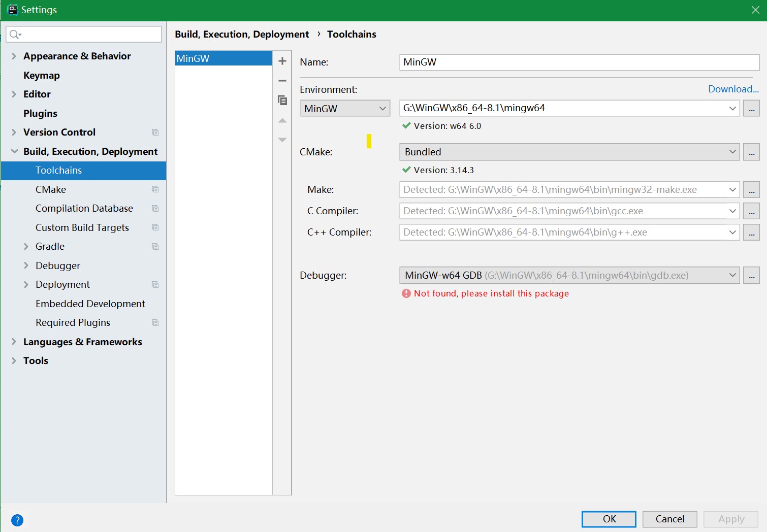This screenshot has width=767, height=532.
Task: Collapse Build, Execution, Deployment section
Action: point(14,151)
